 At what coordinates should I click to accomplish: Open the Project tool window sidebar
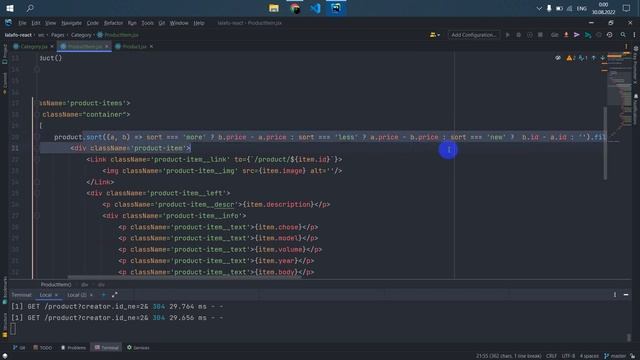click(4, 54)
